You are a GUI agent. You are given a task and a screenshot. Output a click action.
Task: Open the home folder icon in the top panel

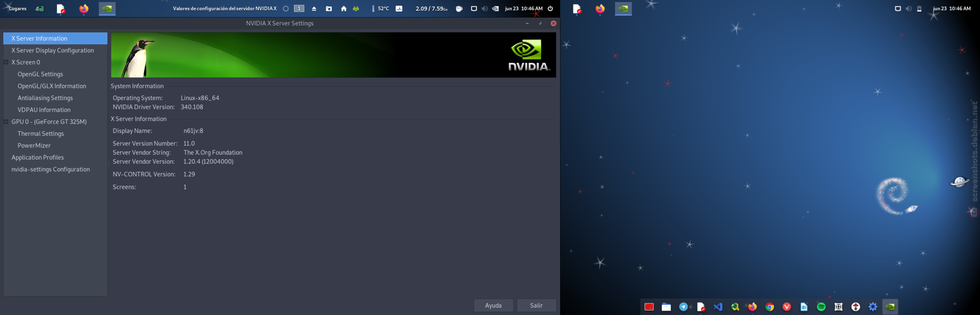point(343,8)
